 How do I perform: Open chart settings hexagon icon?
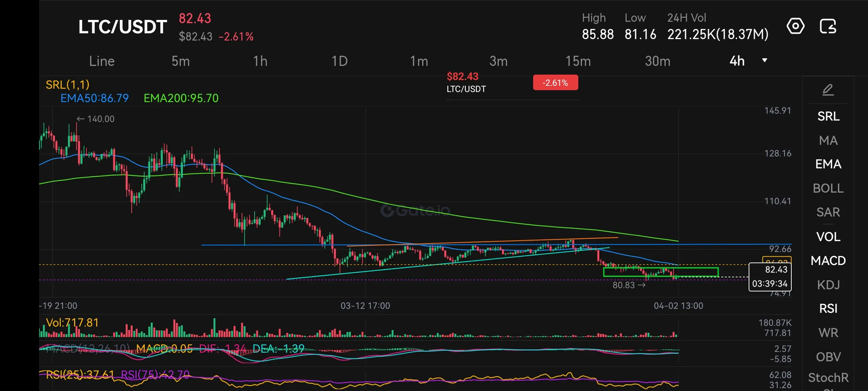pos(795,26)
